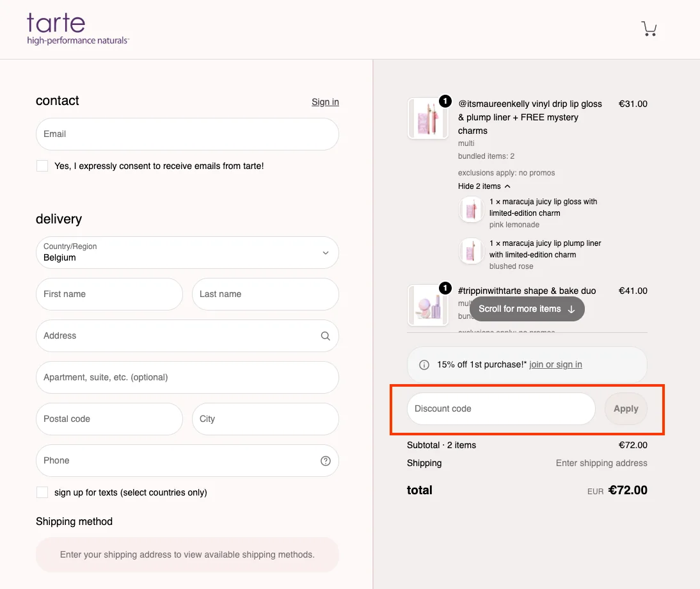The image size is (700, 589).
Task: Open the phone number help icon
Action: tap(325, 460)
